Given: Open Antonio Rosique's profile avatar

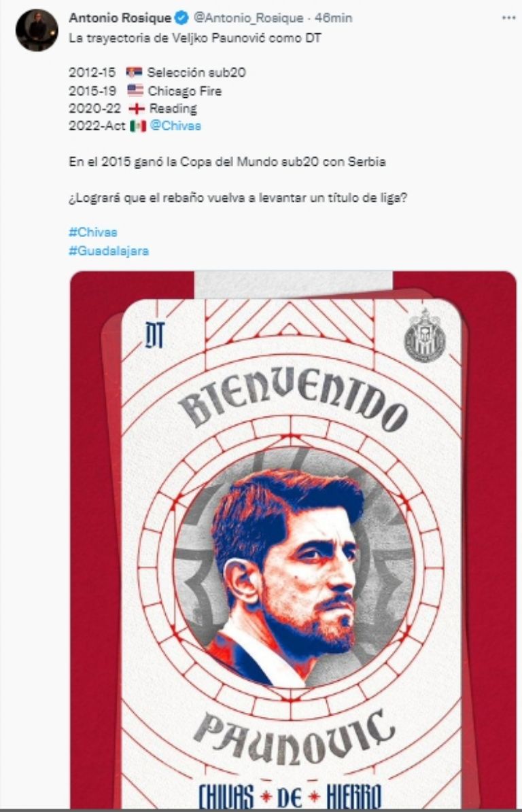Looking at the screenshot, I should pyautogui.click(x=37, y=30).
